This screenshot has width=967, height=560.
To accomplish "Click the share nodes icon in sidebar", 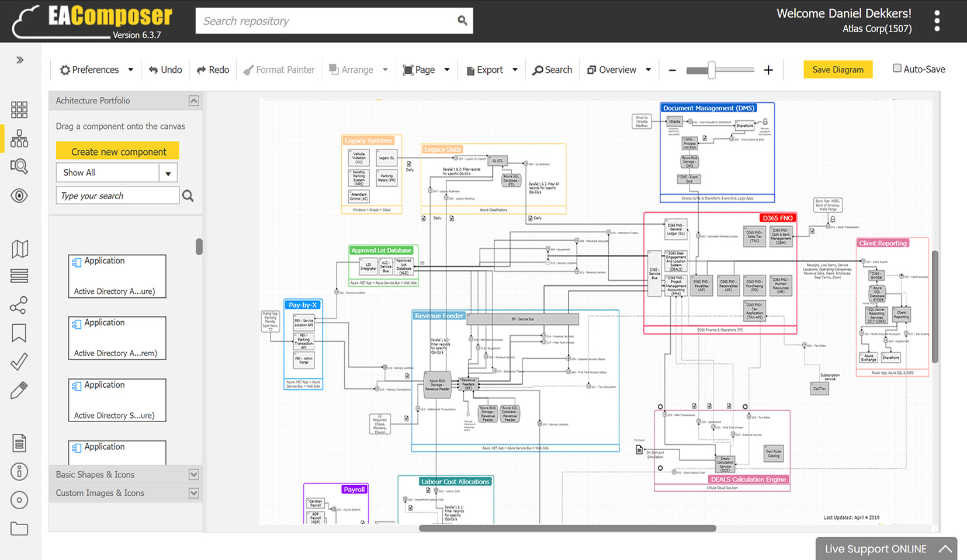I will click(x=19, y=305).
